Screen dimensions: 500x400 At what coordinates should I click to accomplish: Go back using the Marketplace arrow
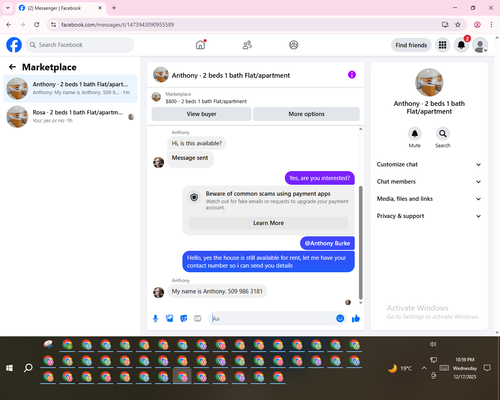[x=12, y=67]
